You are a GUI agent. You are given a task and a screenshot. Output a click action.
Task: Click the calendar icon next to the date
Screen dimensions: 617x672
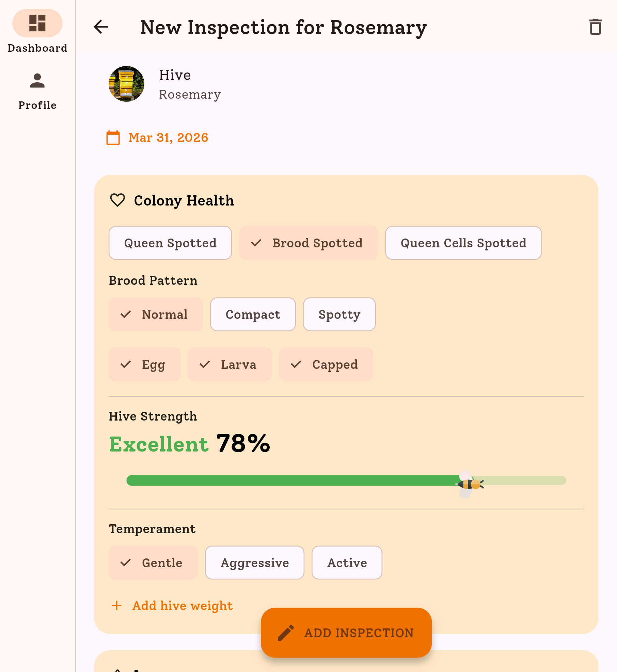[113, 138]
